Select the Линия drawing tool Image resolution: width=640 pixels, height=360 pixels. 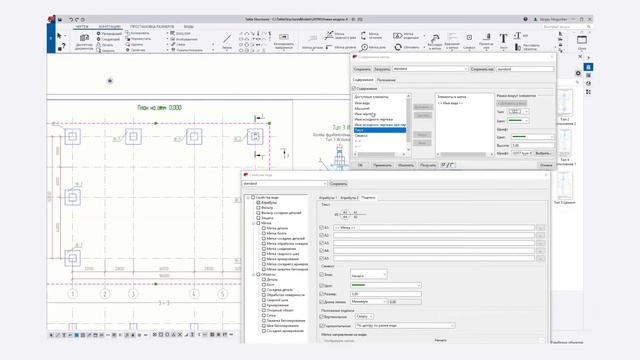pyautogui.click(x=227, y=42)
